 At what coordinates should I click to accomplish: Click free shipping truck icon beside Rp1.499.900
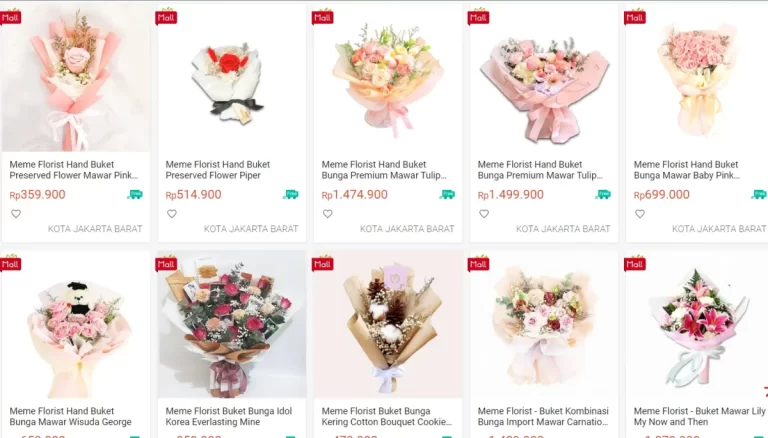click(x=603, y=195)
